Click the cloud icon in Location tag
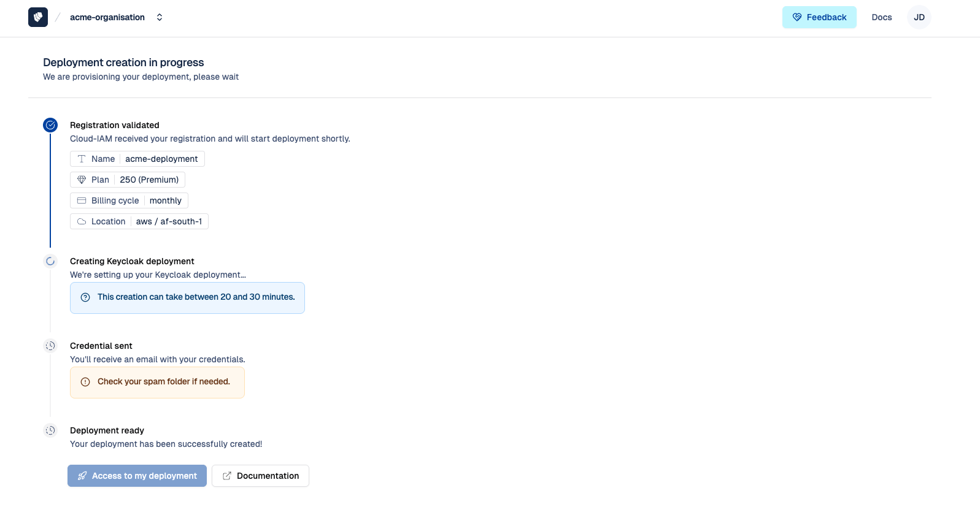Viewport: 980px width, 507px height. (x=82, y=221)
